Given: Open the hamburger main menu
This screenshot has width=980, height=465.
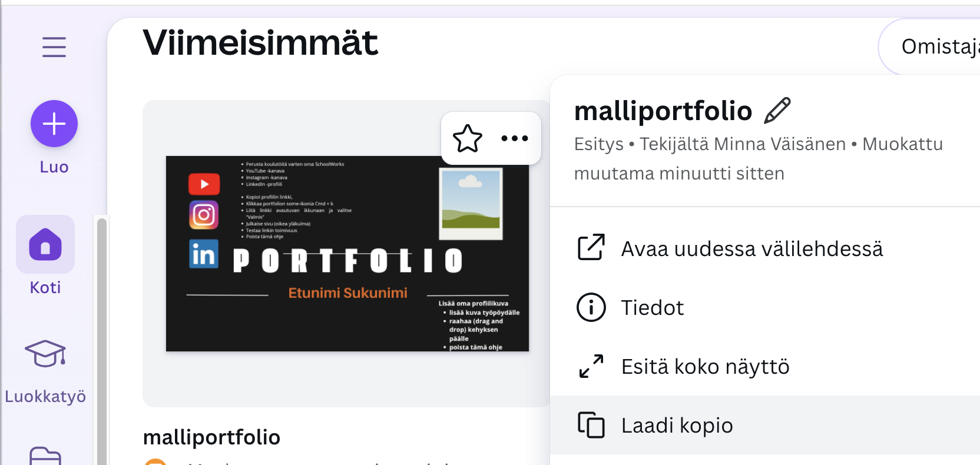Looking at the screenshot, I should pyautogui.click(x=54, y=47).
